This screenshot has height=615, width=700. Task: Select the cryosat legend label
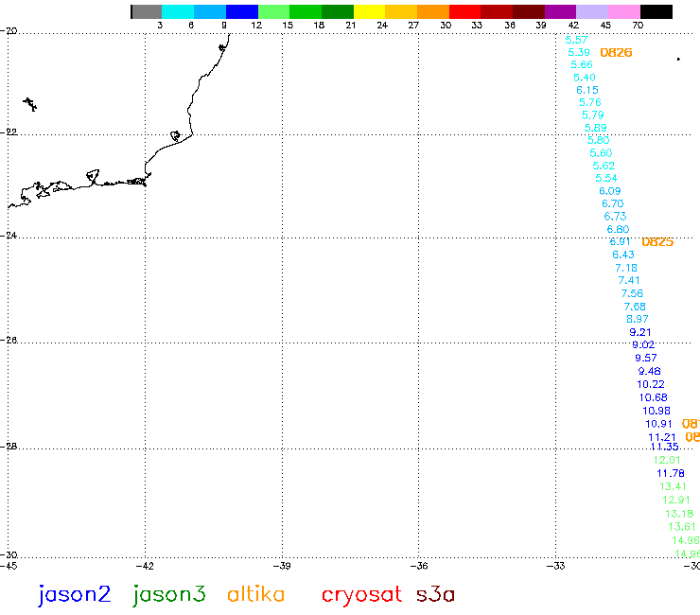click(x=361, y=596)
